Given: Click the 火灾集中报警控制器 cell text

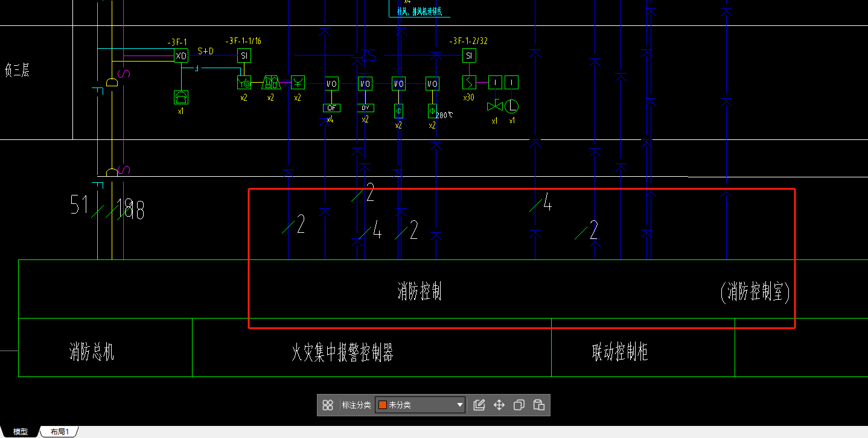Looking at the screenshot, I should click(342, 352).
